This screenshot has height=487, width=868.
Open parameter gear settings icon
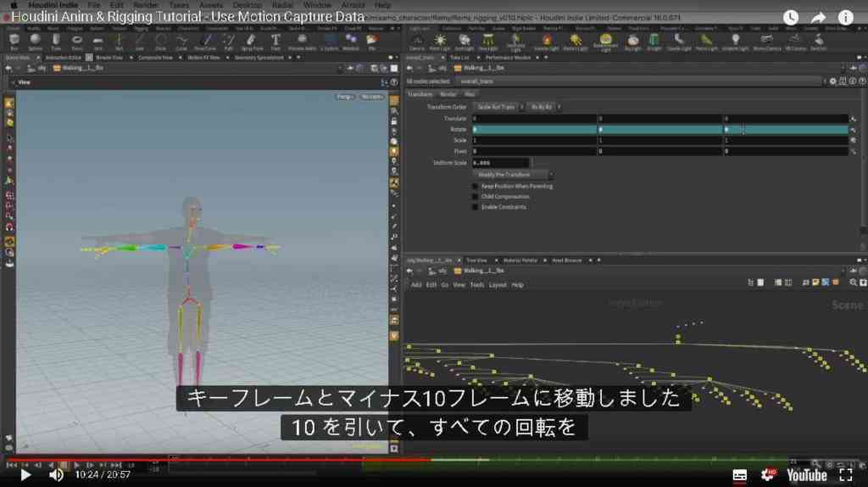click(832, 81)
